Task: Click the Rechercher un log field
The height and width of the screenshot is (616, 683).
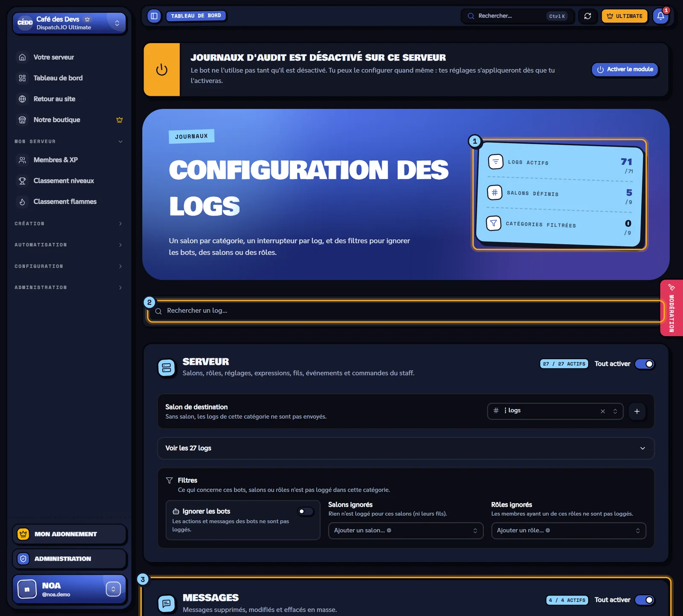Action: click(x=406, y=311)
